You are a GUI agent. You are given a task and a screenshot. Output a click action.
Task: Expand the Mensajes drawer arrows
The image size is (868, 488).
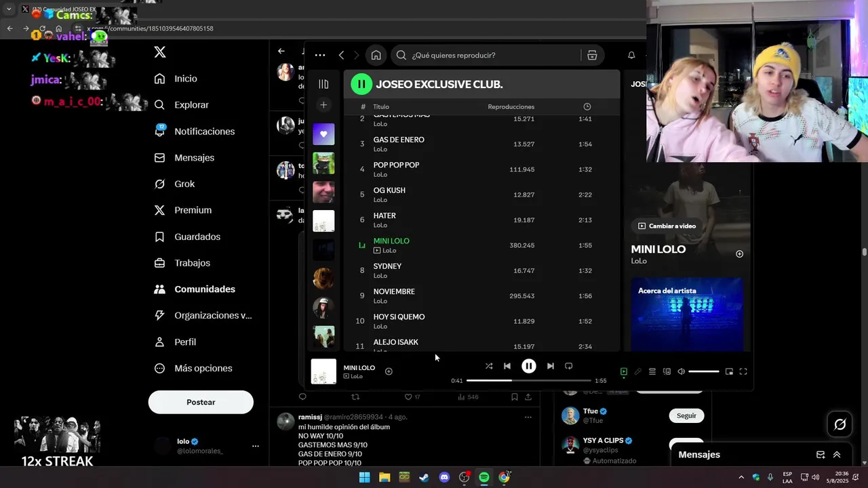pos(837,455)
